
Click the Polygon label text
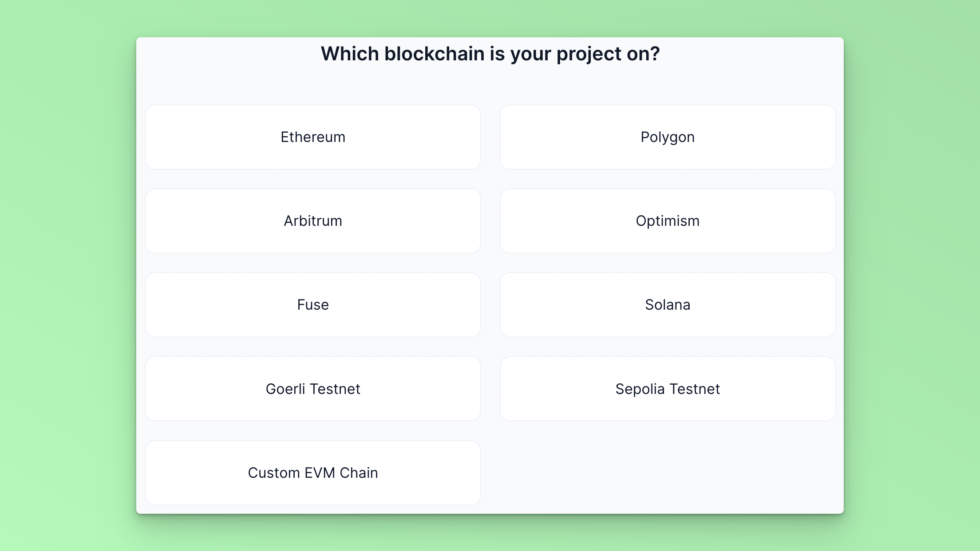pyautogui.click(x=668, y=138)
